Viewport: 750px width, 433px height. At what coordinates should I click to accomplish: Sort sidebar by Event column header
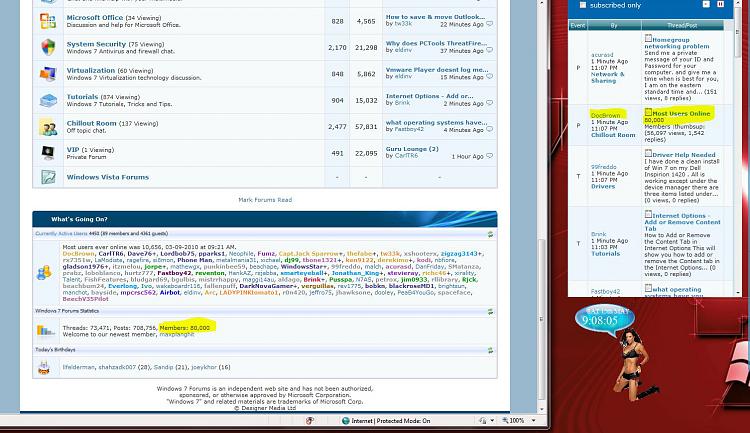[x=578, y=25]
